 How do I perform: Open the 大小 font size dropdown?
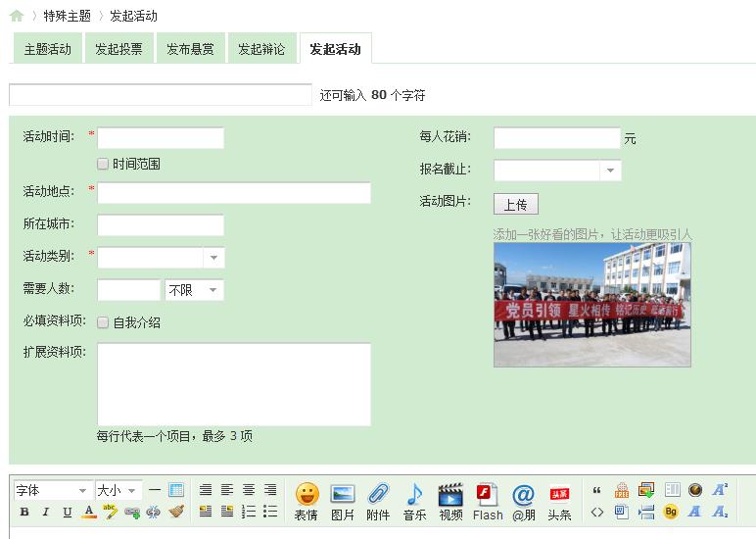click(x=118, y=491)
